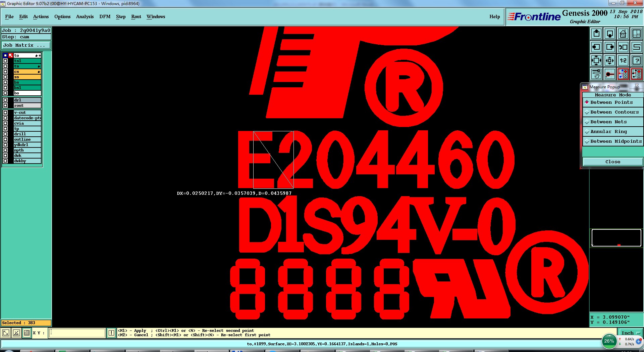This screenshot has width=644, height=352.
Task: Toggle display checkbox for layer rout
Action: pos(5,105)
